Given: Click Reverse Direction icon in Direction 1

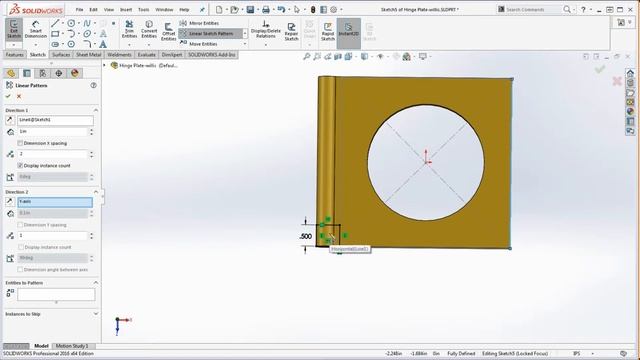Looking at the screenshot, I should tap(10, 120).
